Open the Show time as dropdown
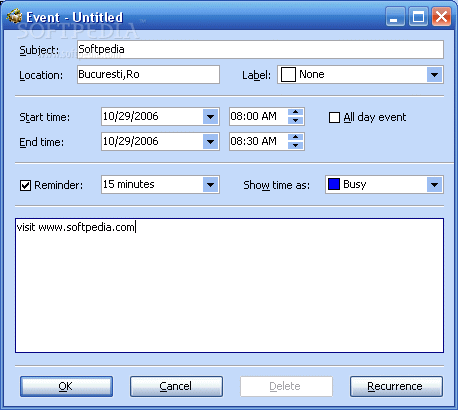This screenshot has height=410, width=458. [x=434, y=184]
